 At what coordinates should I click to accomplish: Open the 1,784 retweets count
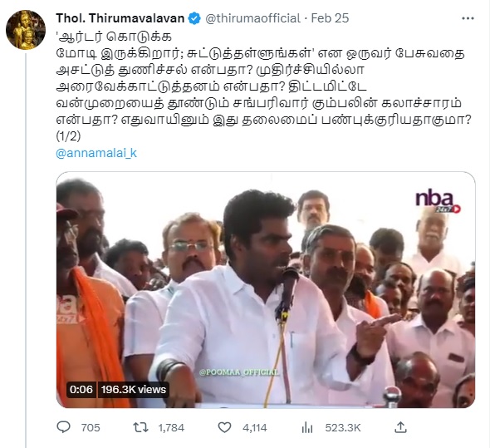171,428
